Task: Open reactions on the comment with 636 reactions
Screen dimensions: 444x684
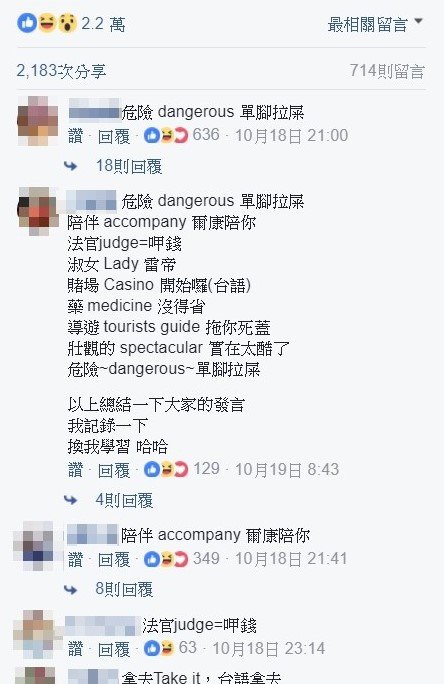Action: pyautogui.click(x=182, y=135)
